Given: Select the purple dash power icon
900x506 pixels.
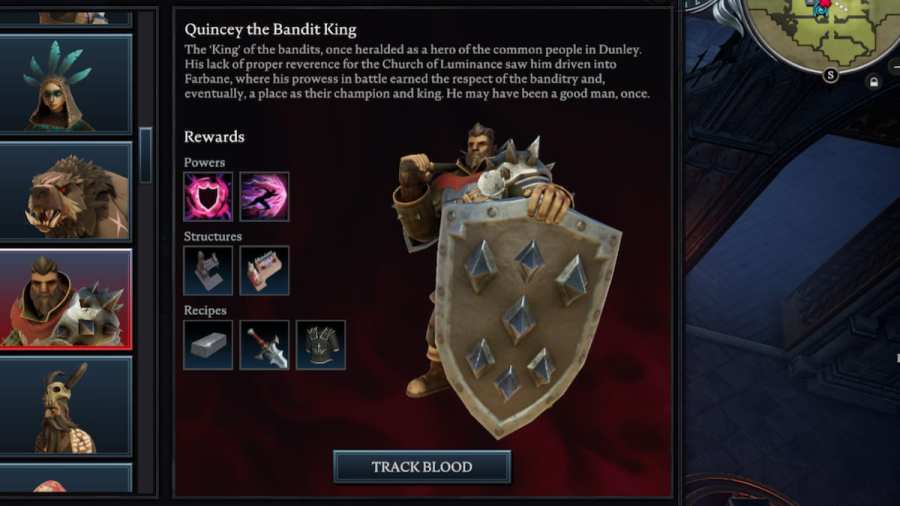Looking at the screenshot, I should pos(264,197).
